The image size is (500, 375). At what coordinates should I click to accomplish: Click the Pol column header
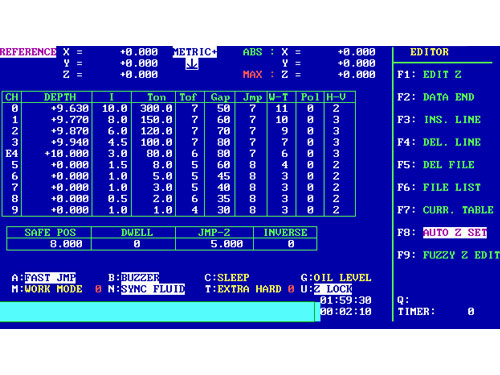click(310, 97)
